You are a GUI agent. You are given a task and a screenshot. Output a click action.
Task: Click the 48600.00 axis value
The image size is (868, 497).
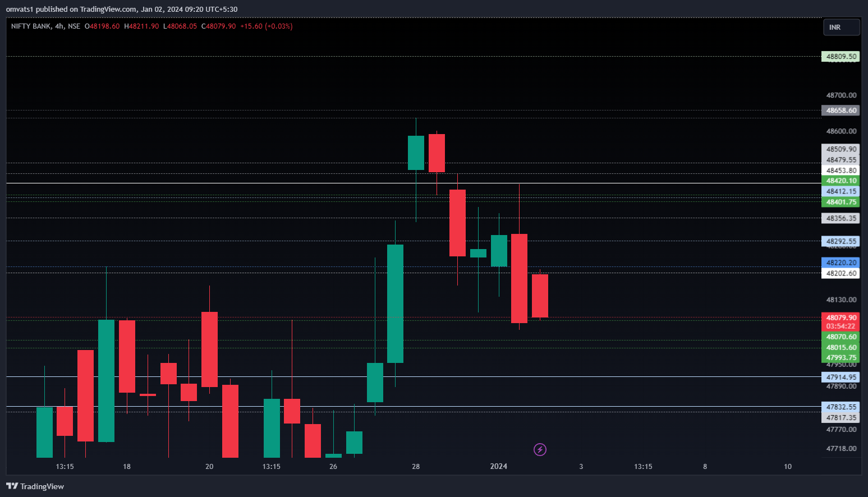[841, 131]
